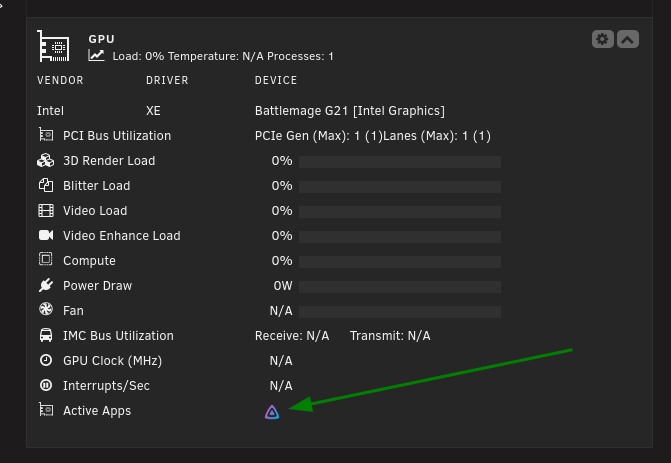Click the Power Draw plug icon
671x463 pixels.
tap(46, 285)
